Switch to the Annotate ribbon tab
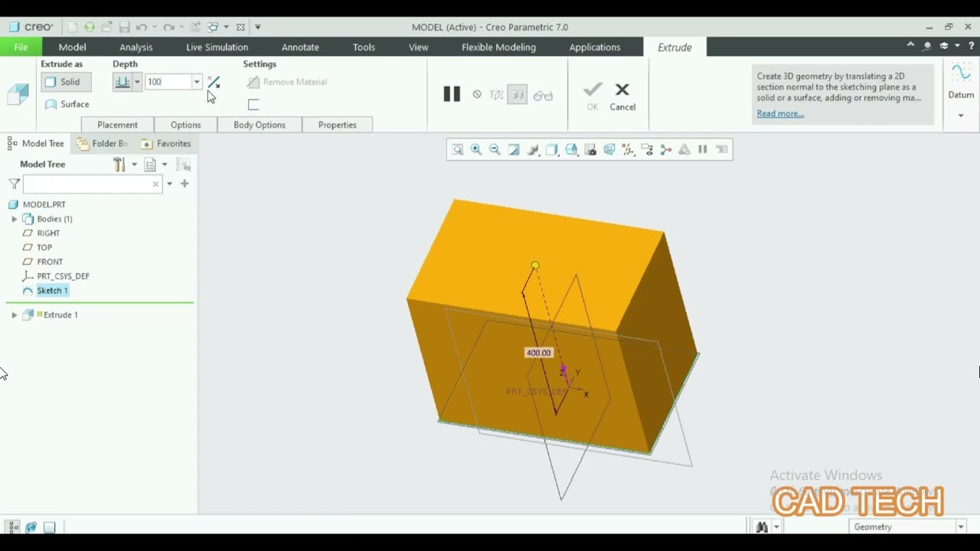The image size is (980, 551). (x=300, y=47)
